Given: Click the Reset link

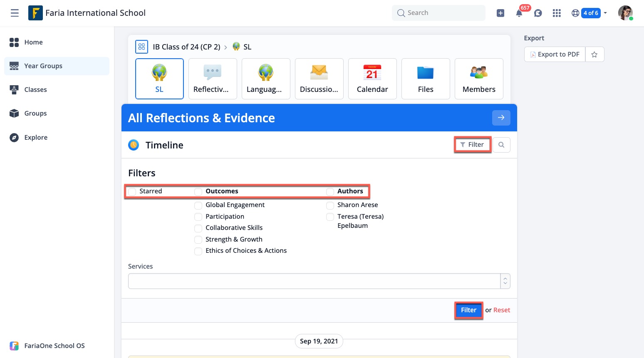Looking at the screenshot, I should tap(501, 310).
